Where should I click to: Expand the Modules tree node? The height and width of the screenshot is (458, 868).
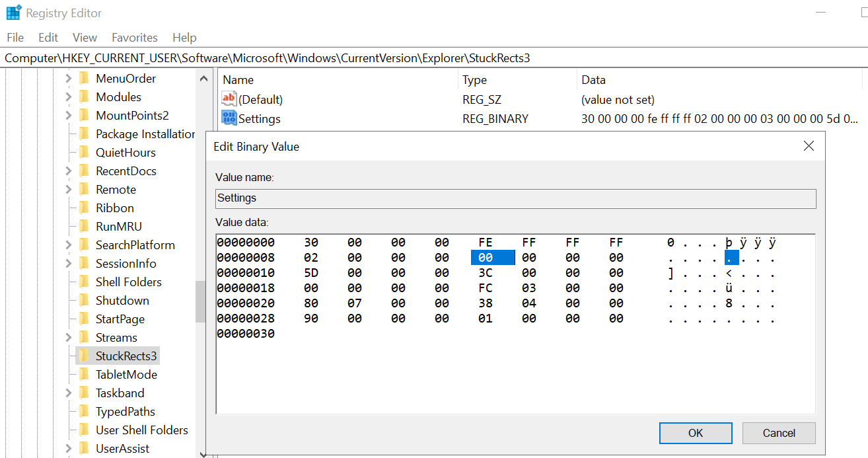click(69, 96)
